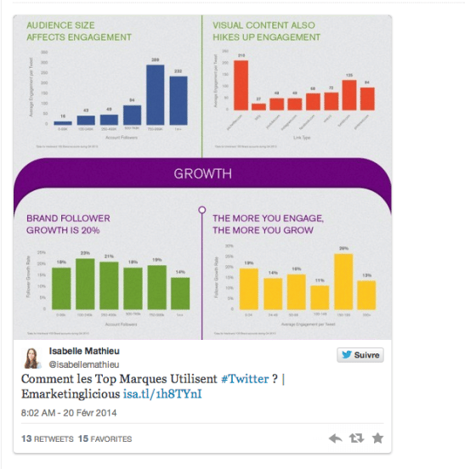476x469 pixels.
Task: Open the #Twitter hashtag
Action: [x=245, y=379]
